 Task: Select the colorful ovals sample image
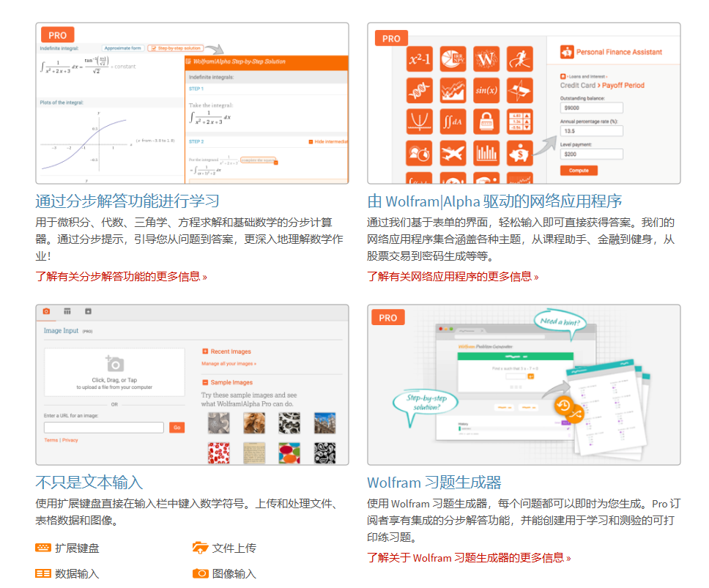click(x=289, y=453)
